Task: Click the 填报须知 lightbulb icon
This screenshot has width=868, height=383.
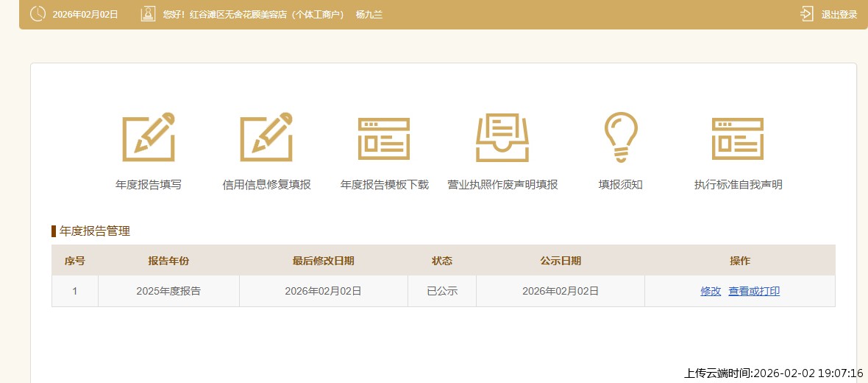Action: (x=621, y=137)
